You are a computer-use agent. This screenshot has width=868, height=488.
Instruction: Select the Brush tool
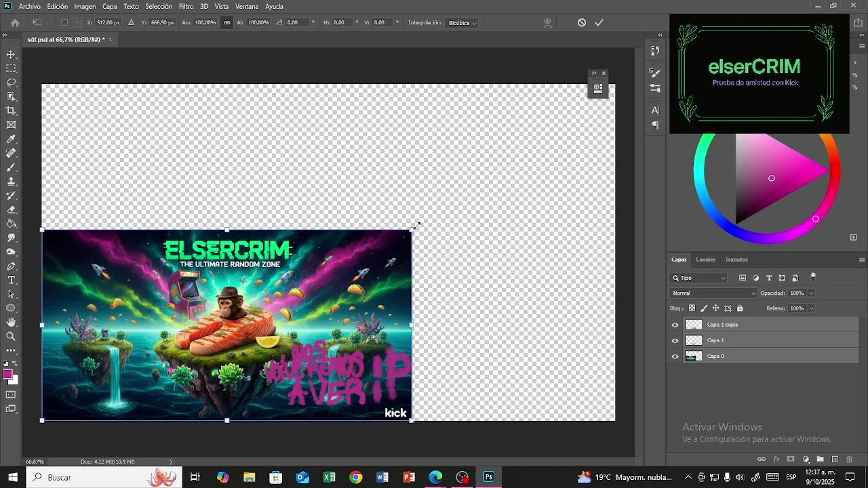pyautogui.click(x=11, y=167)
